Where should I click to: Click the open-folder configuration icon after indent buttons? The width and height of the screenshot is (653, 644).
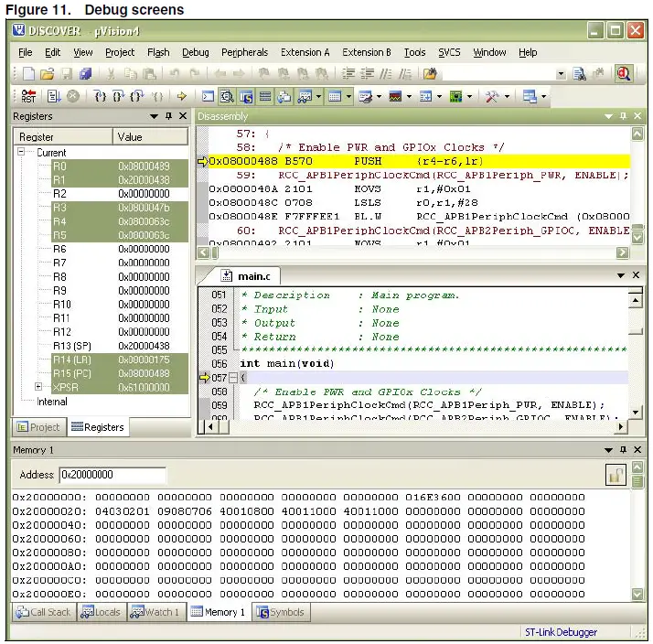coord(430,74)
